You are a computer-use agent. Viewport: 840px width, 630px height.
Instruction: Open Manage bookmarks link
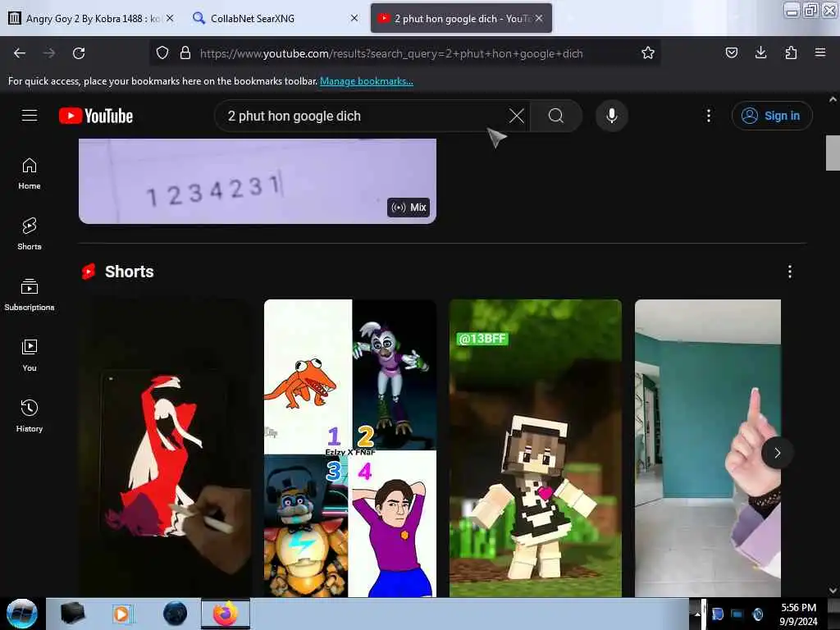point(367,81)
